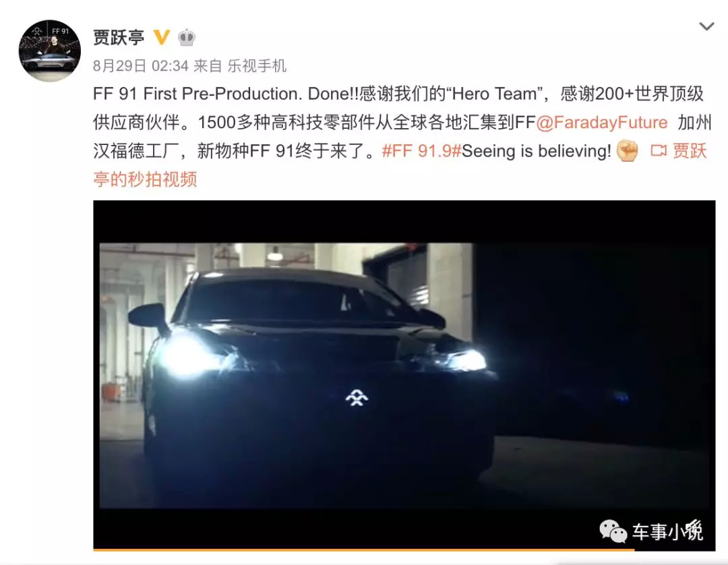Click the glowing FF emblem on the car
728x565 pixels.
click(357, 398)
